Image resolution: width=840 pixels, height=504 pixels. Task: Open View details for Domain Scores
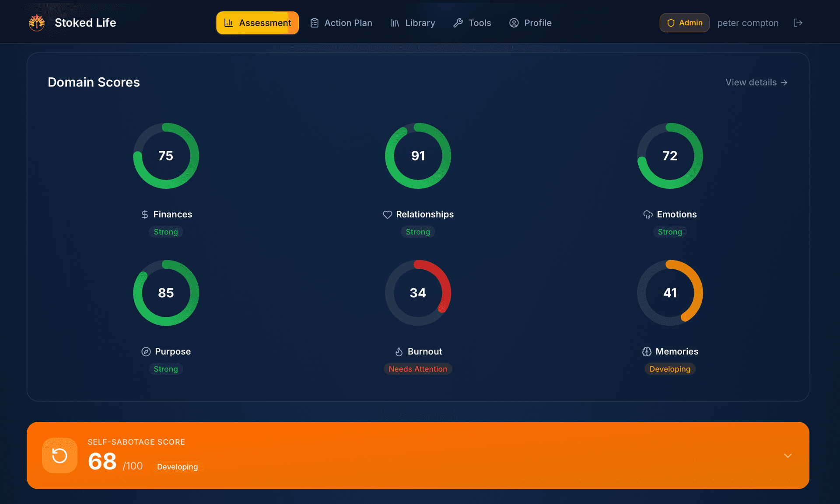coord(756,82)
